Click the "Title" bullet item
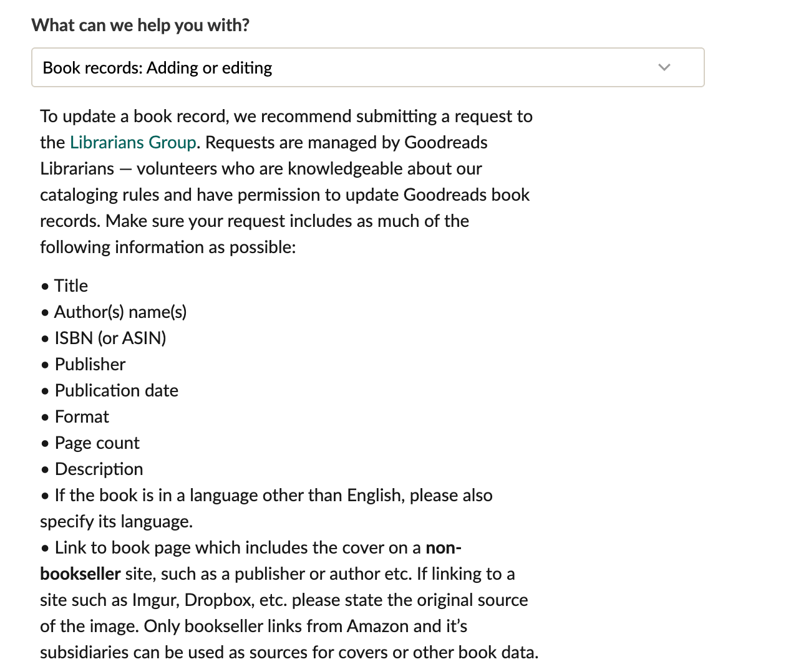 (x=71, y=286)
